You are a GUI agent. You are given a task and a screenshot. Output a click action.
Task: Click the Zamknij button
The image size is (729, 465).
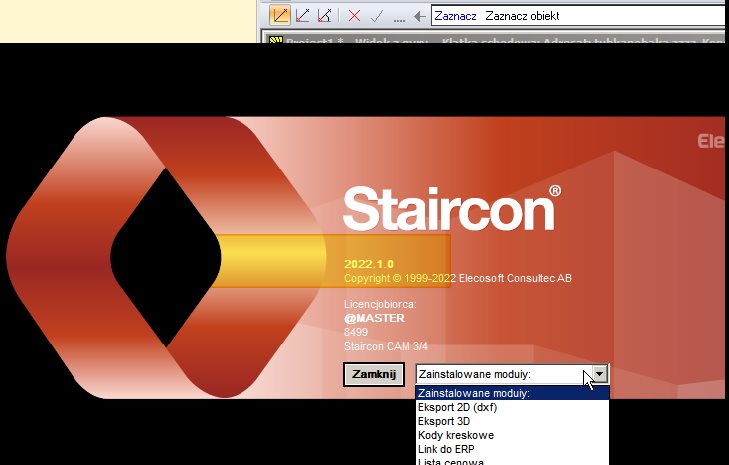pos(374,374)
